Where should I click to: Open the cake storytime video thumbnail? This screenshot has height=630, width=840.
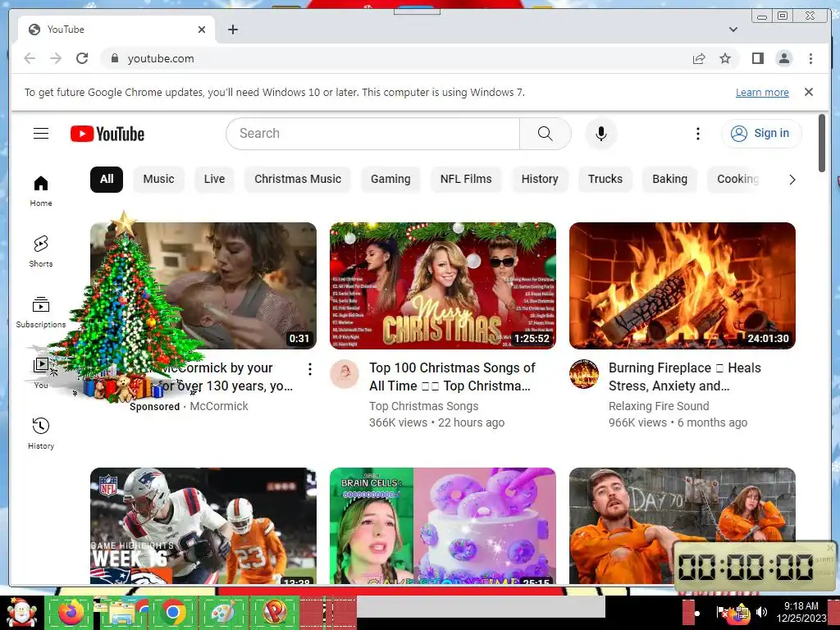pyautogui.click(x=442, y=526)
